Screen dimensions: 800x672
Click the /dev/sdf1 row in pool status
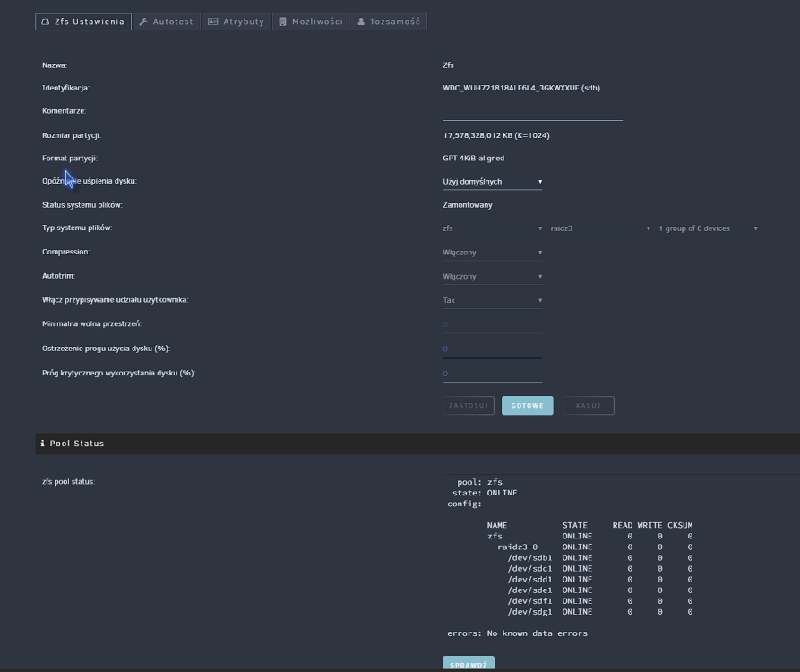point(600,601)
